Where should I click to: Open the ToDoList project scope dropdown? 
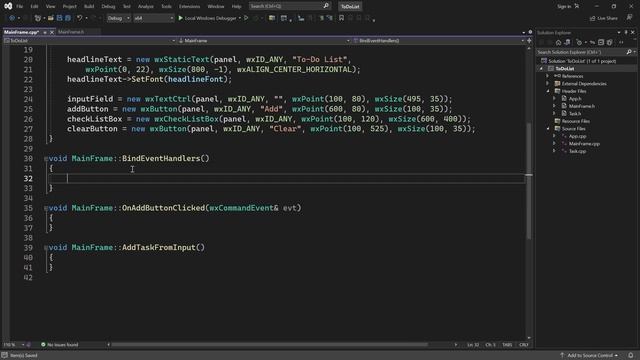tap(90, 41)
